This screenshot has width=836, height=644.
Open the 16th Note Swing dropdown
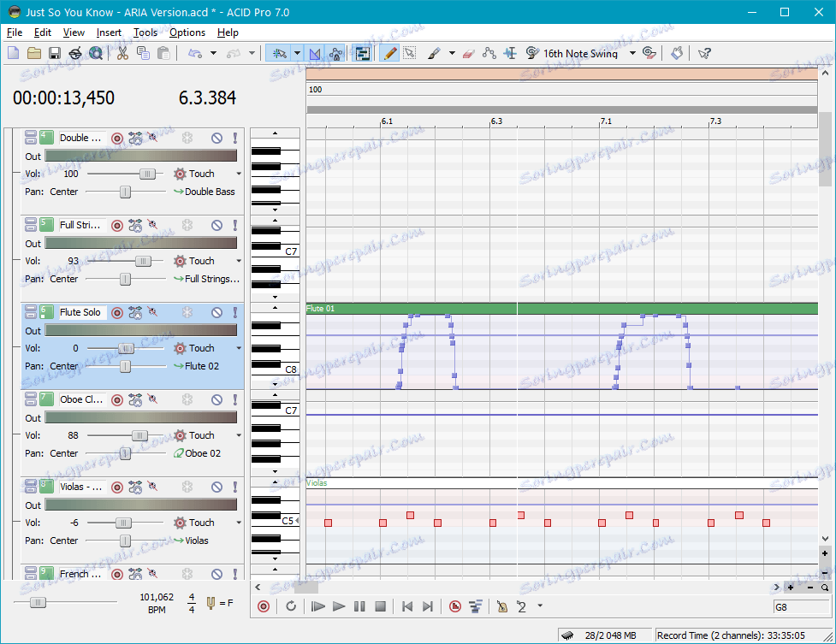tap(632, 53)
